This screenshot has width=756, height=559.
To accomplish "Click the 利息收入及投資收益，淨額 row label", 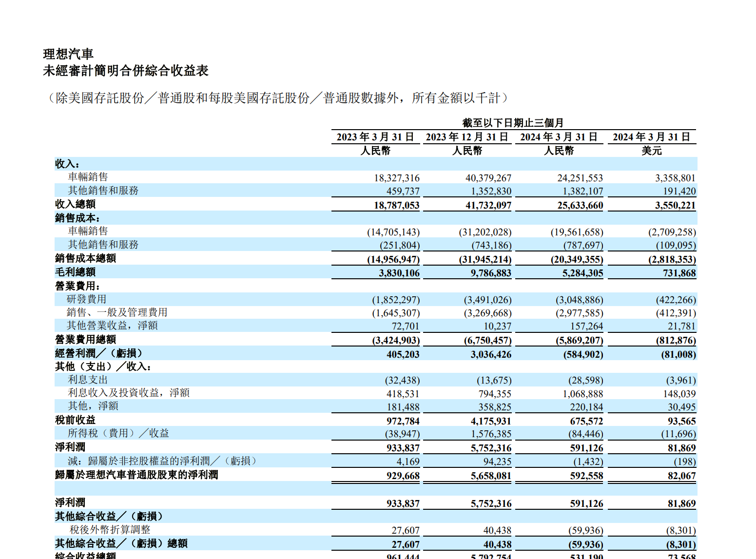I will tap(129, 392).
